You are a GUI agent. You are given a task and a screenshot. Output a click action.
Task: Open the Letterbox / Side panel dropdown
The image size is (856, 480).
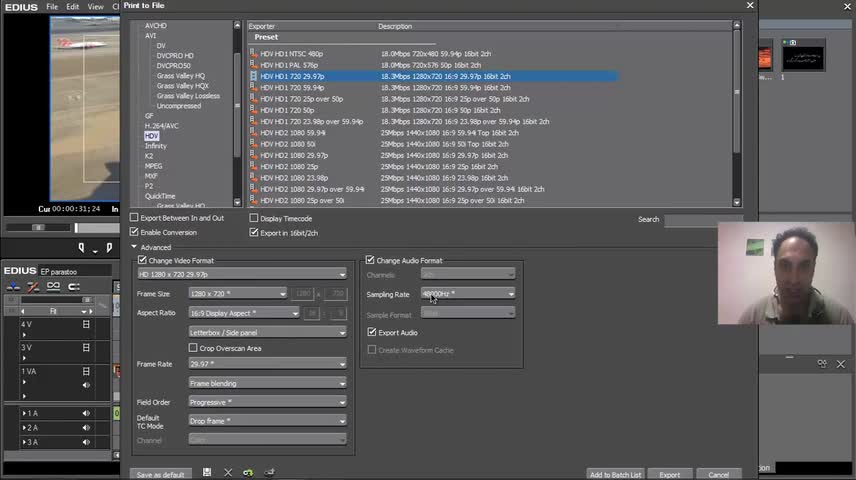(268, 332)
